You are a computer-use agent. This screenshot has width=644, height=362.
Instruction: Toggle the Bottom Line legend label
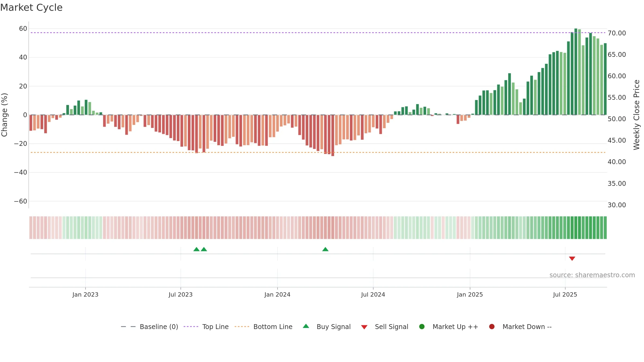coord(273,327)
